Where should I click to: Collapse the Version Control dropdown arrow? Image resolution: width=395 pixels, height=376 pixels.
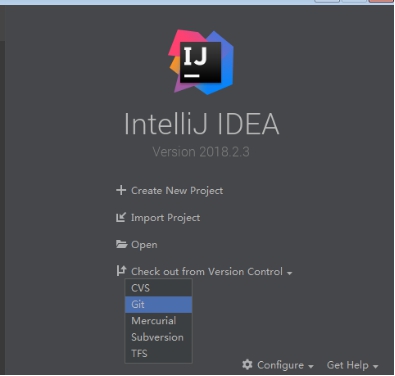(289, 273)
